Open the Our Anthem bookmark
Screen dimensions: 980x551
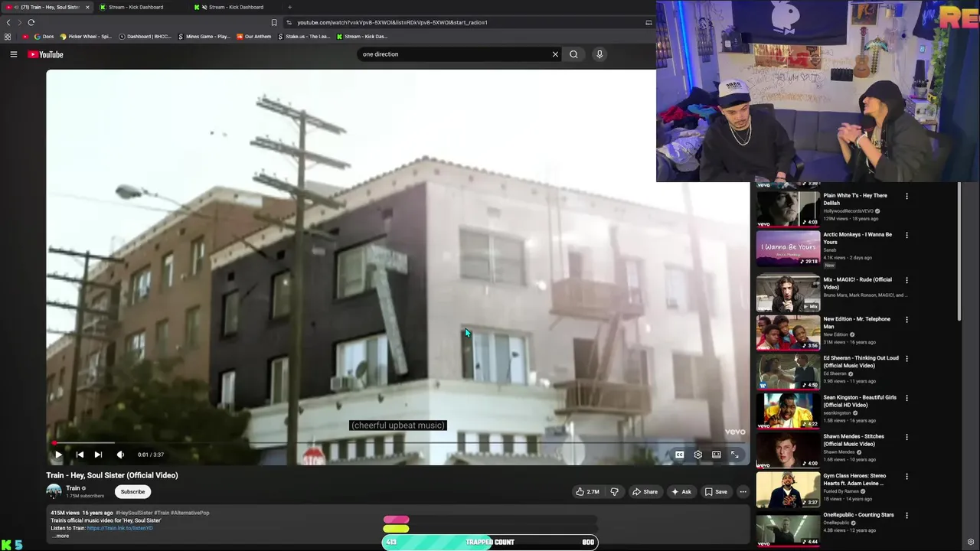point(253,37)
